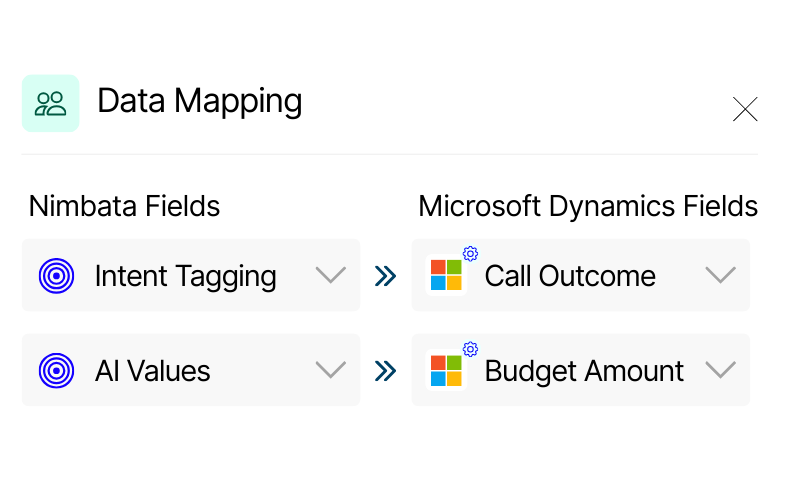Click the Call Outcome field text

[x=570, y=276]
